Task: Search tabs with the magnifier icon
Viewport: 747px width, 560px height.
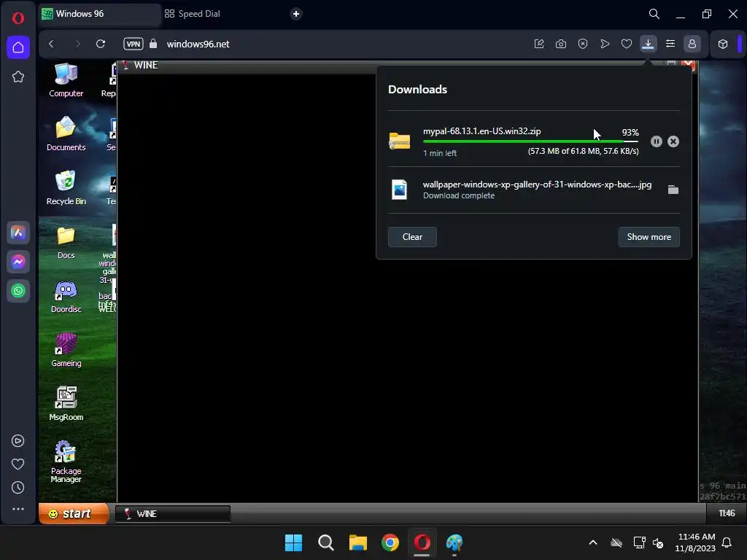Action: [654, 15]
